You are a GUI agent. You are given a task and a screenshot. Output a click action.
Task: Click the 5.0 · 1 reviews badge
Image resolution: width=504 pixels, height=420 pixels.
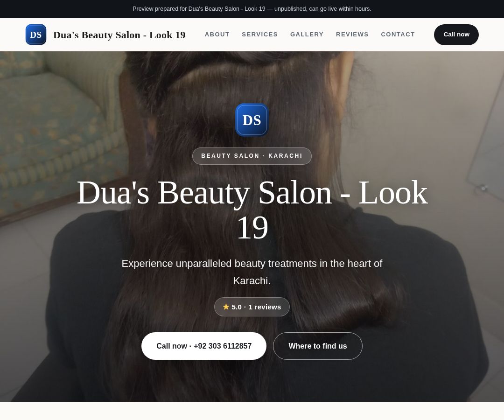coord(252,307)
